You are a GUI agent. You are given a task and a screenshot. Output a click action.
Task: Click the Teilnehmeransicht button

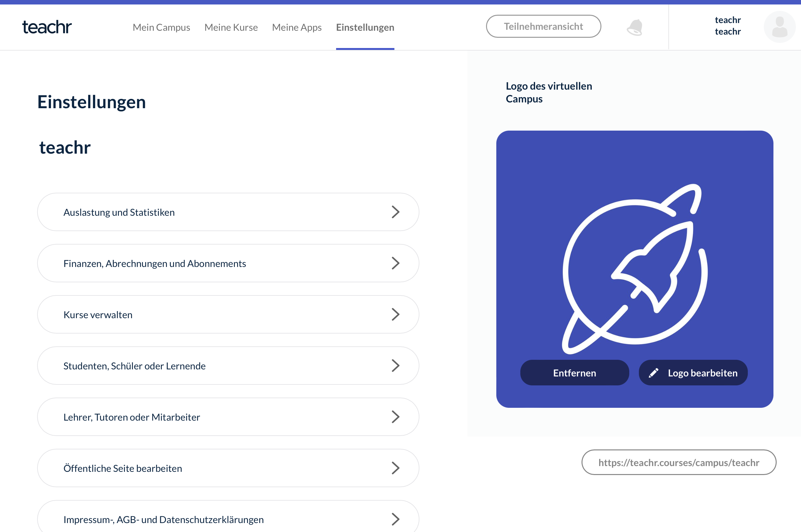tap(543, 27)
